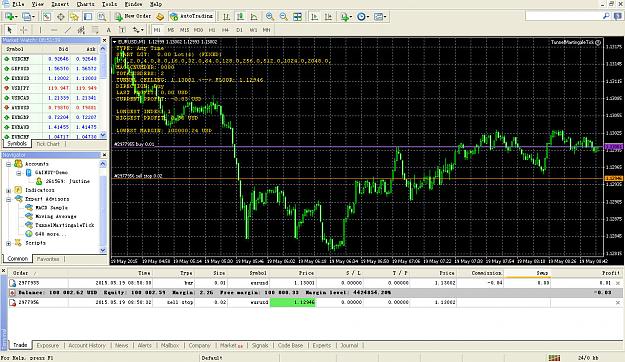Open the Experts tab in Terminal

point(322,345)
